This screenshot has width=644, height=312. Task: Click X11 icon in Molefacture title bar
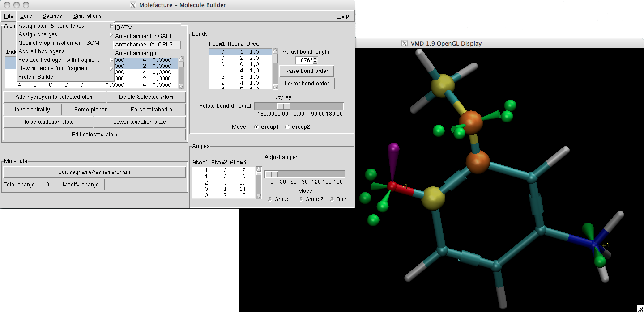pos(133,5)
